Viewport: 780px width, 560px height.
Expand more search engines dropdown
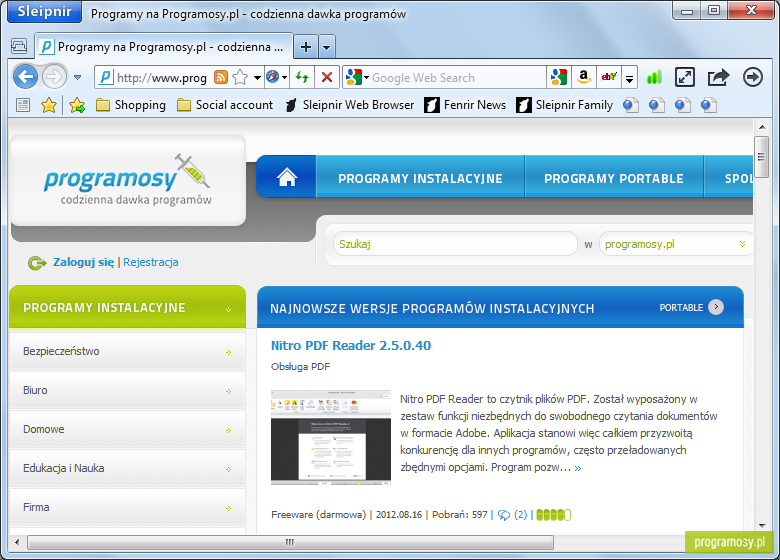coord(629,78)
